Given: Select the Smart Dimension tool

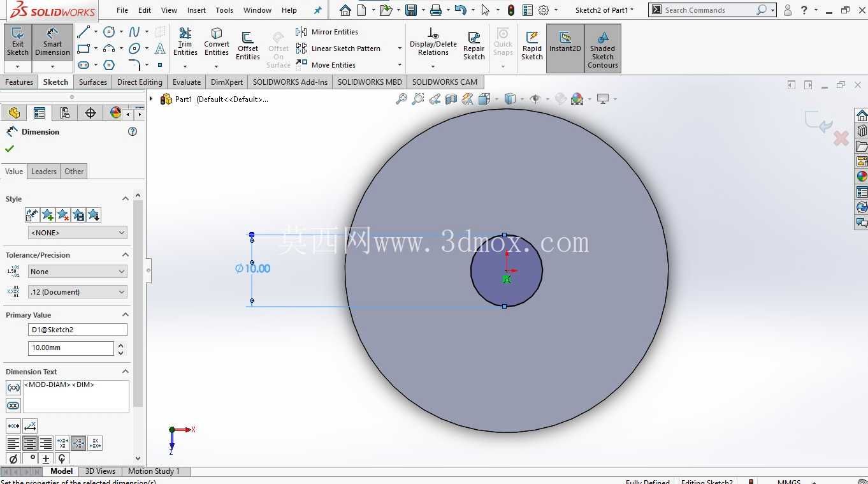Looking at the screenshot, I should [52, 42].
